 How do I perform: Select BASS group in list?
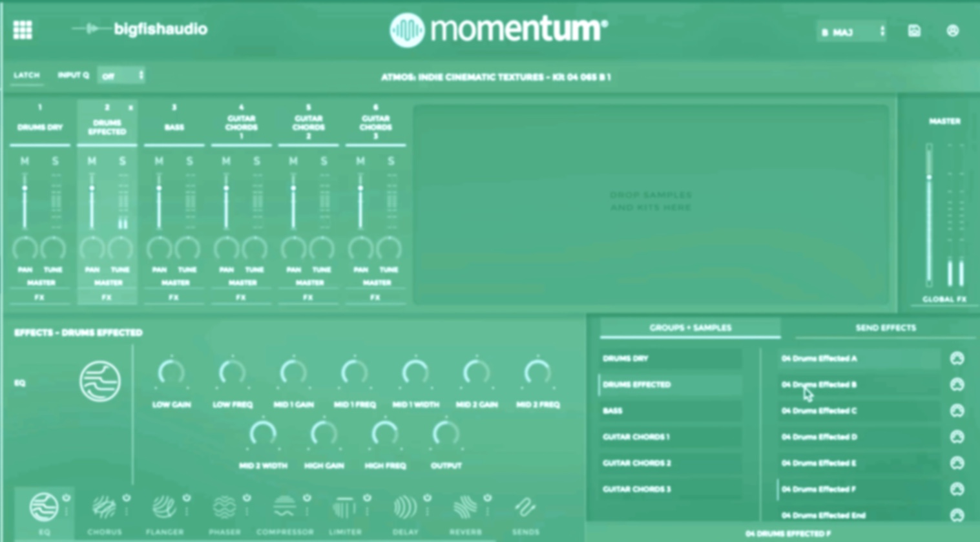[671, 411]
